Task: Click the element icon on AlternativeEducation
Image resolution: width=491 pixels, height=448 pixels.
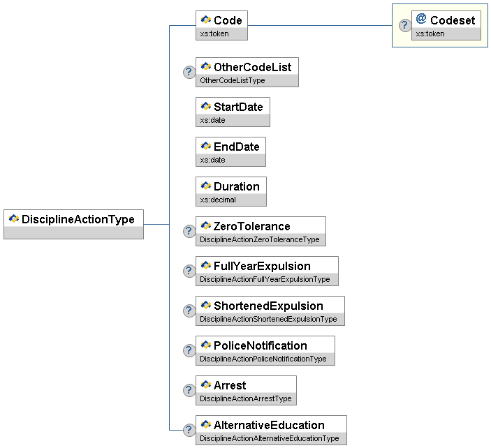Action: (206, 425)
